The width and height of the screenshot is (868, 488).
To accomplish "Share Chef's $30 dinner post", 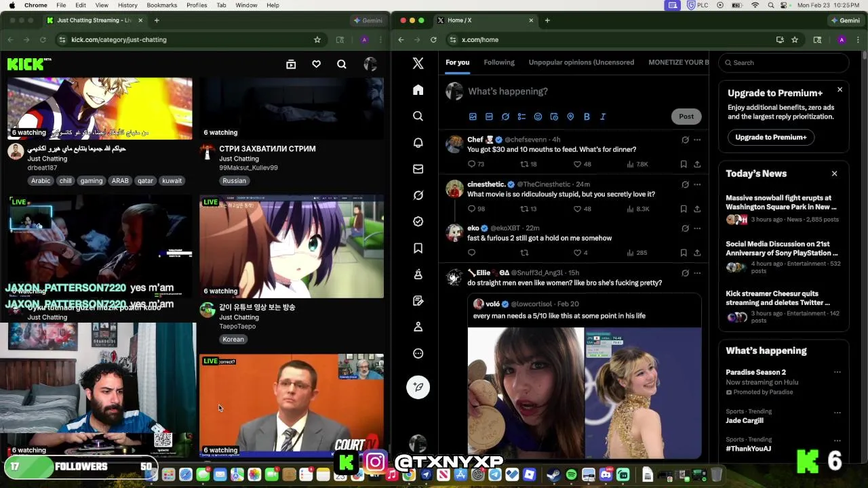I will 697,164.
